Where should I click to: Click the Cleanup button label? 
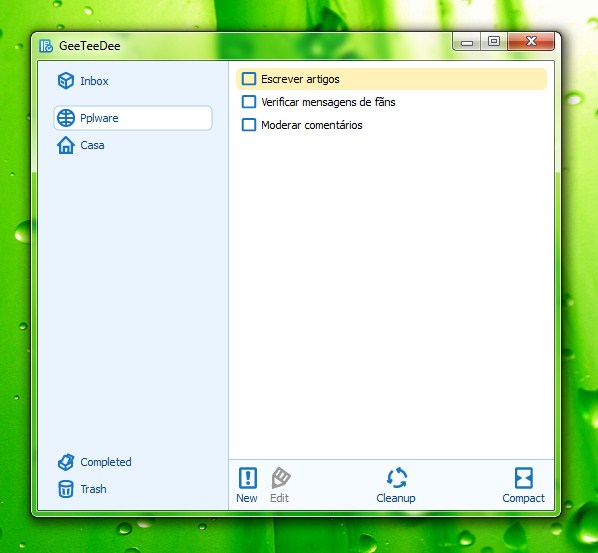coord(396,498)
